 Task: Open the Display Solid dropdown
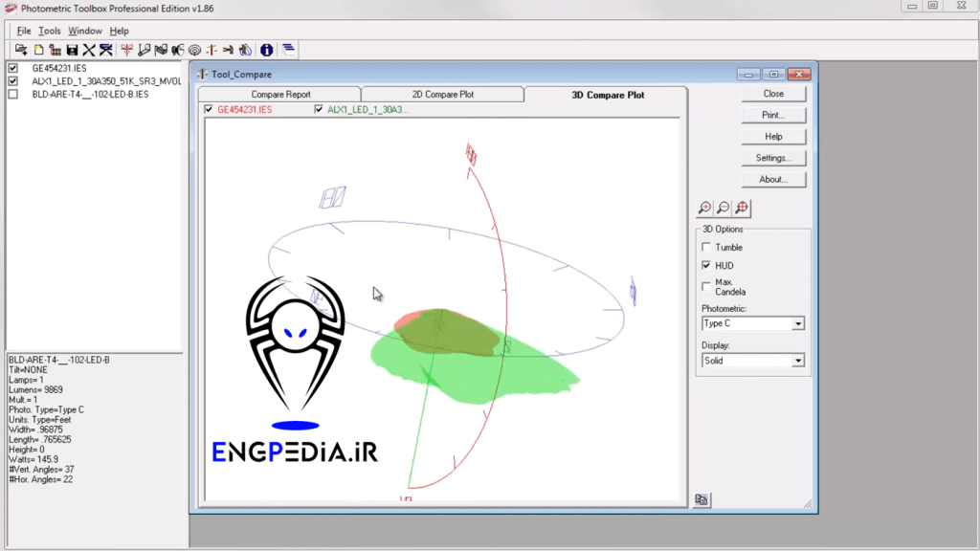[x=752, y=361]
